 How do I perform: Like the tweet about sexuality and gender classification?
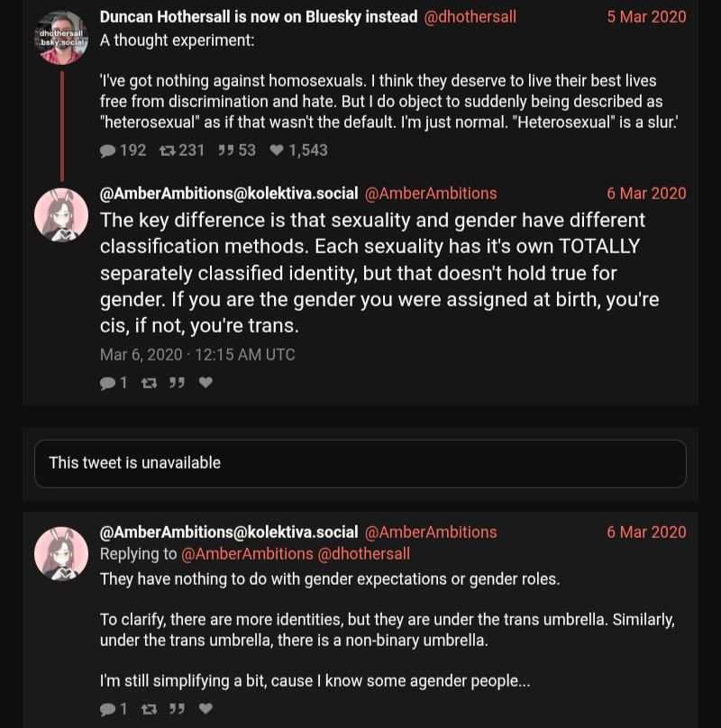coord(205,383)
